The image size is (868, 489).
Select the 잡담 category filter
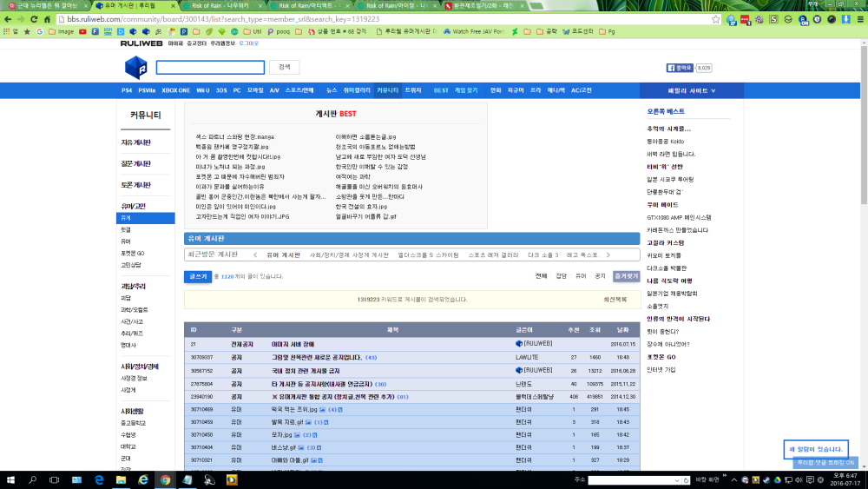(561, 276)
